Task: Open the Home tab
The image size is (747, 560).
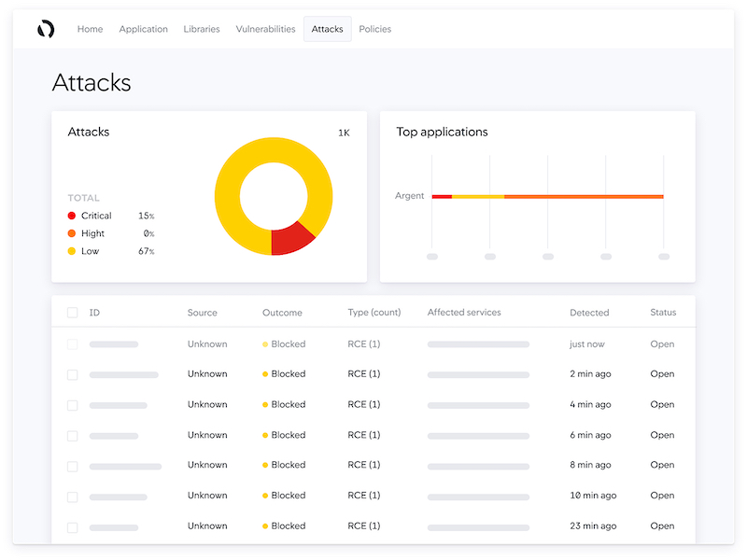Action: [x=90, y=29]
